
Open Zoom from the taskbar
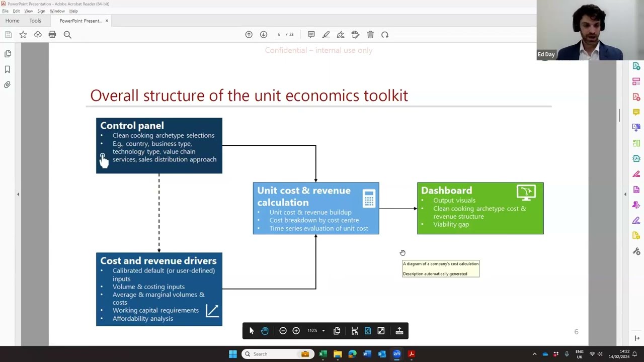click(x=396, y=354)
